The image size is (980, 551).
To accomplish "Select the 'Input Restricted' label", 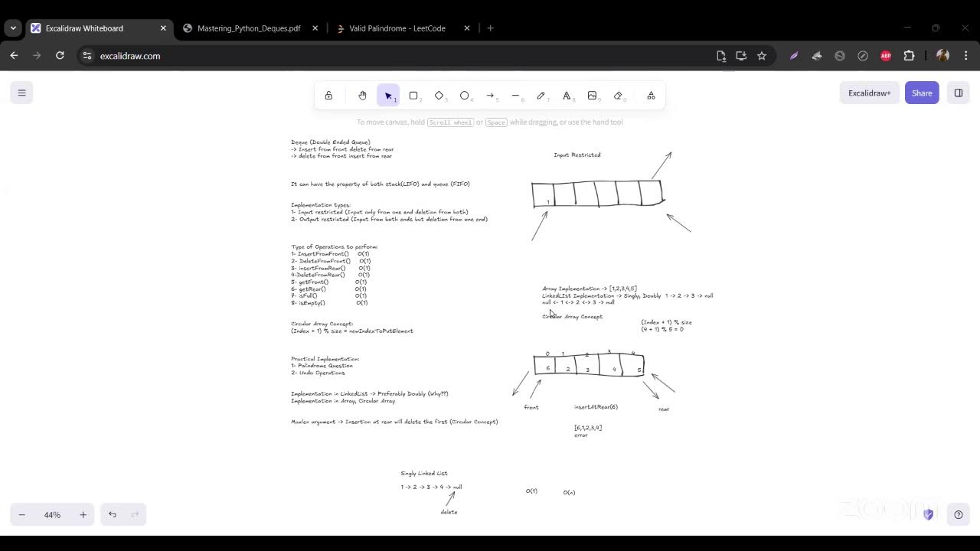I will tap(577, 155).
